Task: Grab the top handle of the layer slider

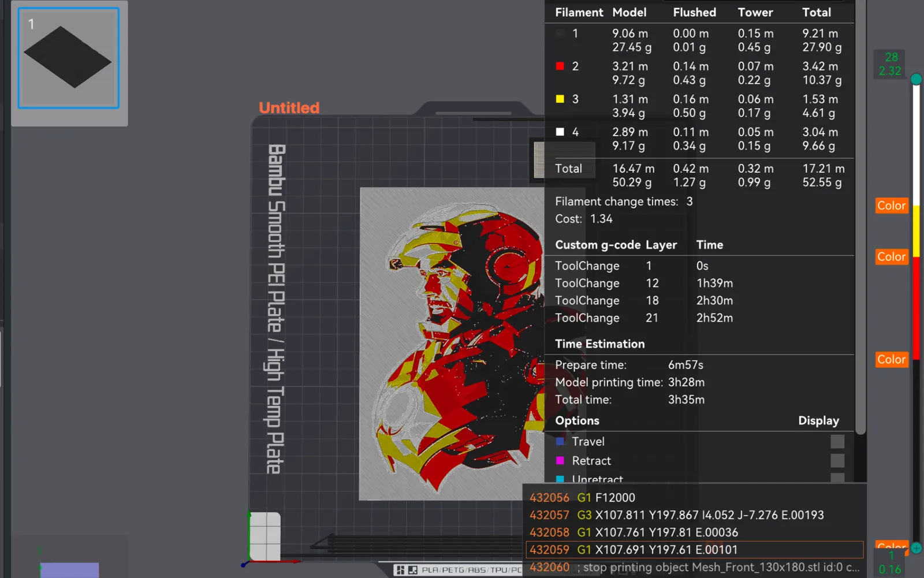Action: 916,79
